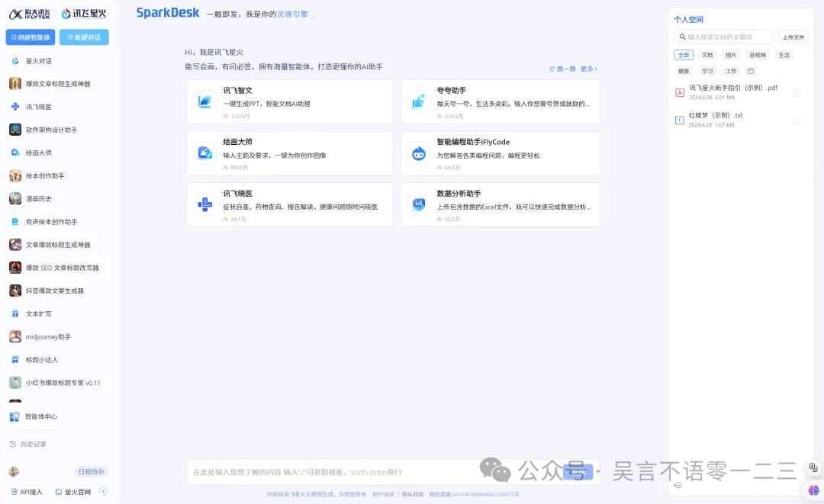Click the PDF file type icon
This screenshot has width=824, height=504.
pyautogui.click(x=680, y=93)
